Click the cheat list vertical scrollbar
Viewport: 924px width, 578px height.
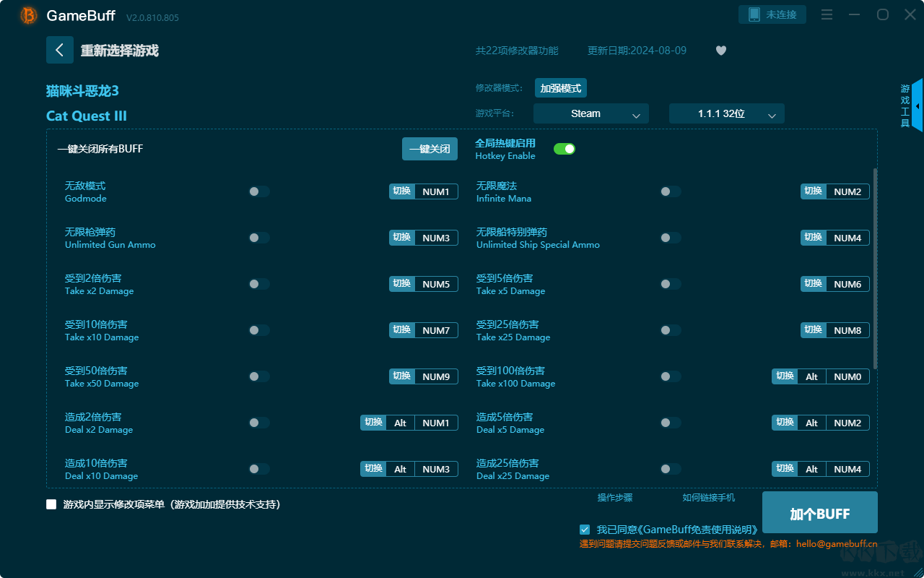tap(876, 269)
